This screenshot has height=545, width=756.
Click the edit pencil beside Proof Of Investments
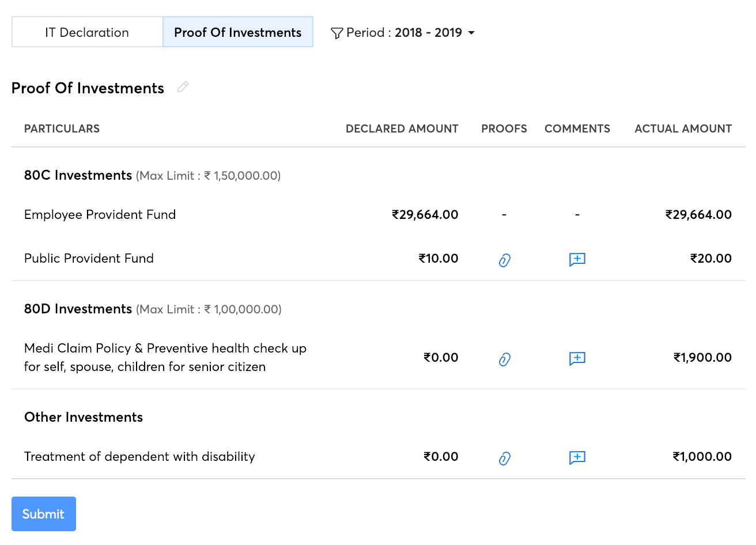pos(183,87)
